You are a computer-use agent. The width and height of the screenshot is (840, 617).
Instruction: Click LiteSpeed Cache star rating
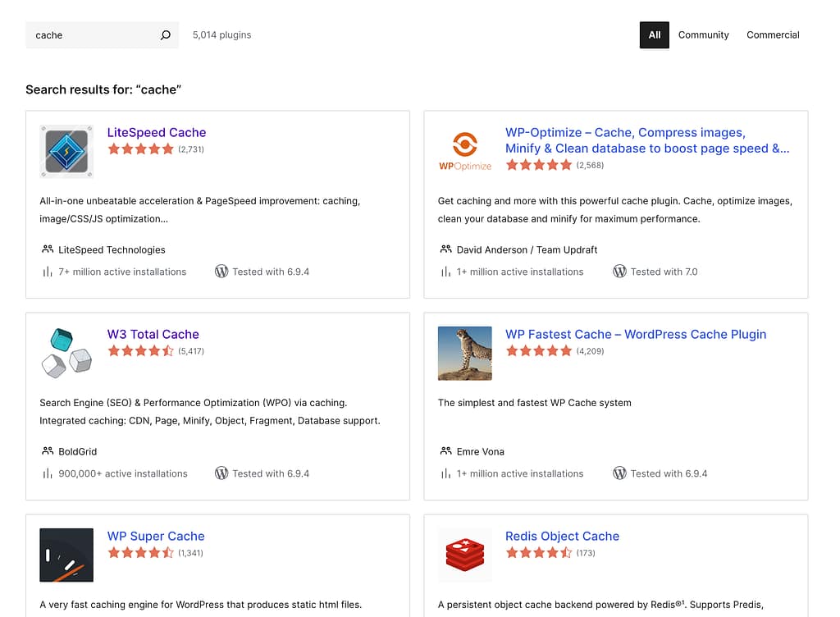point(141,149)
